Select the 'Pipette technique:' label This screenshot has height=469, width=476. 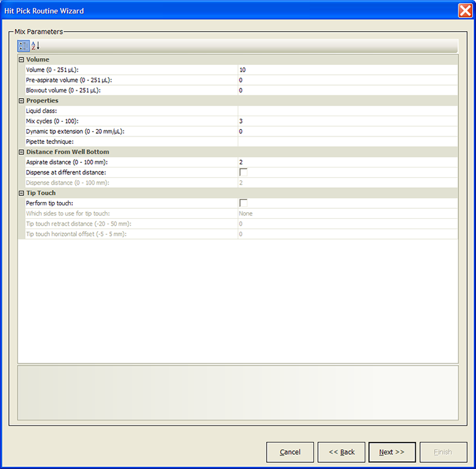50,142
